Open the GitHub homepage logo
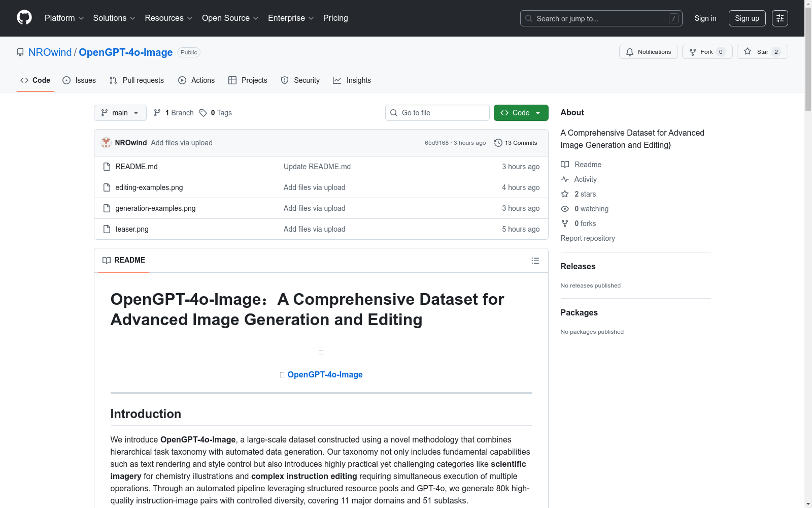 tap(24, 18)
